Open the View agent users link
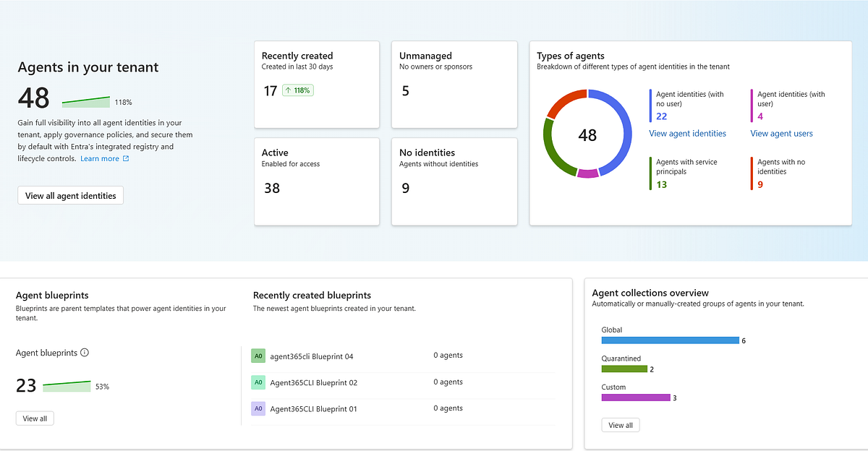 point(781,133)
